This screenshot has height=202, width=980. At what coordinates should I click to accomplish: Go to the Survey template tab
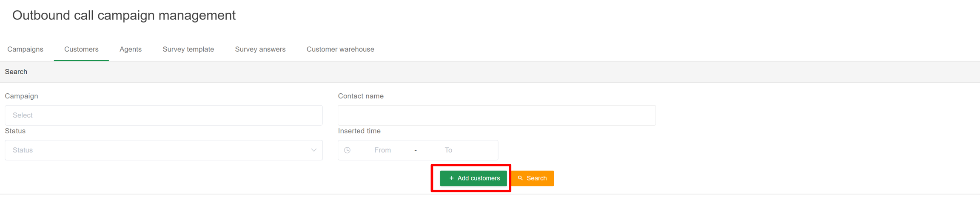[x=188, y=49]
